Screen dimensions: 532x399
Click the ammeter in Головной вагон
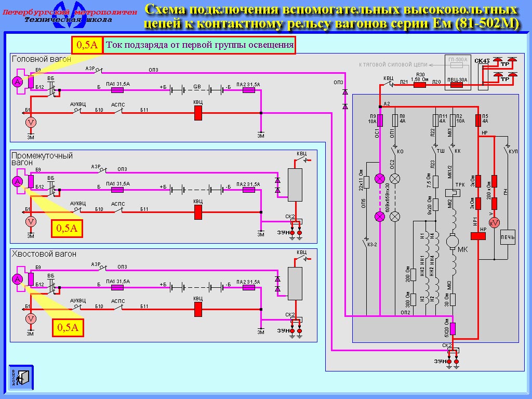coord(17,82)
